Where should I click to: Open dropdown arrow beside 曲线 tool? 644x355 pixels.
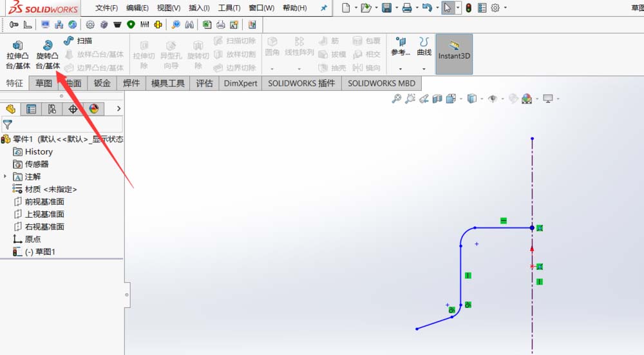424,69
